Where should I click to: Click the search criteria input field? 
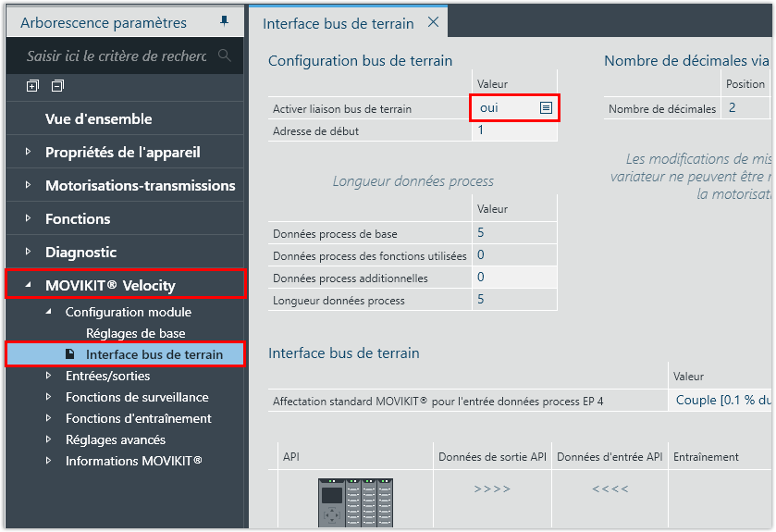click(x=116, y=56)
